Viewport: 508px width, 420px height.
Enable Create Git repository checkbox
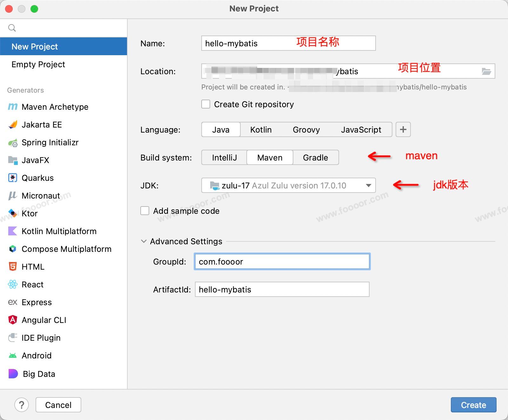(x=206, y=104)
